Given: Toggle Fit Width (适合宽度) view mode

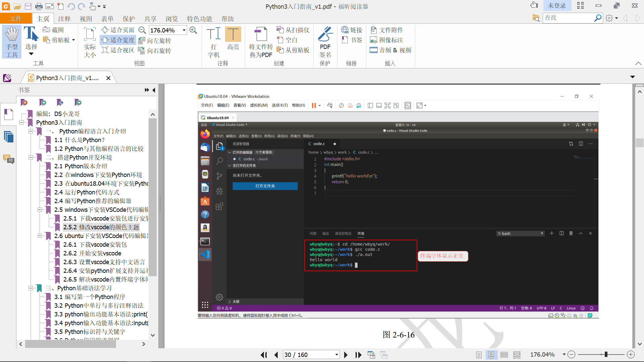Looking at the screenshot, I should (x=118, y=40).
